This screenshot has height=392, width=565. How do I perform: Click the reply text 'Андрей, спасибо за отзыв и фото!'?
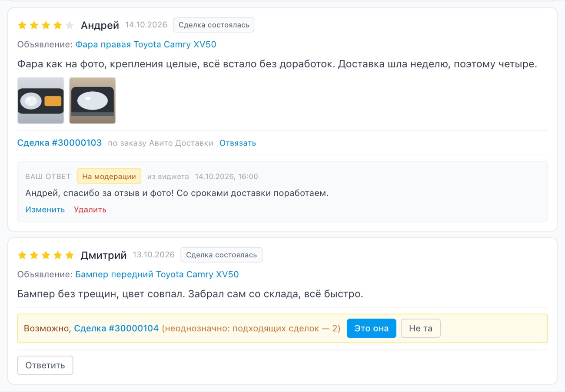coord(177,193)
